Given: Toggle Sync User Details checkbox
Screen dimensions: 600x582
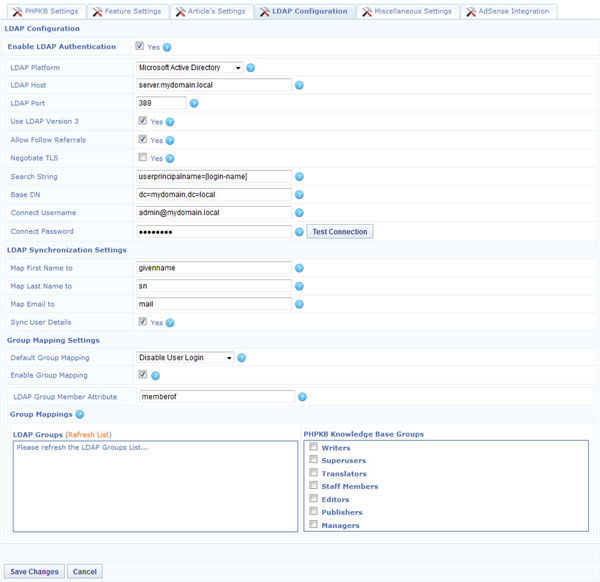Looking at the screenshot, I should click(143, 321).
